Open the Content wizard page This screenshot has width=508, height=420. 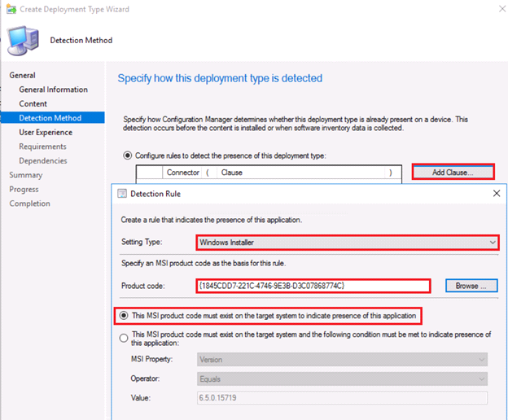coord(33,103)
